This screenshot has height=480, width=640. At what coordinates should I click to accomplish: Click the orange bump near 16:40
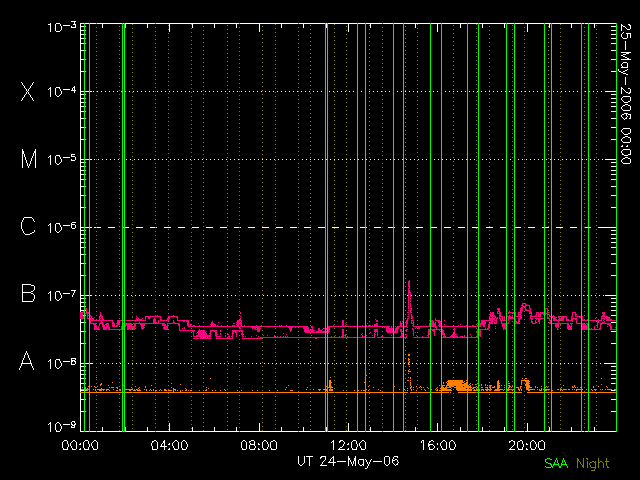click(456, 385)
